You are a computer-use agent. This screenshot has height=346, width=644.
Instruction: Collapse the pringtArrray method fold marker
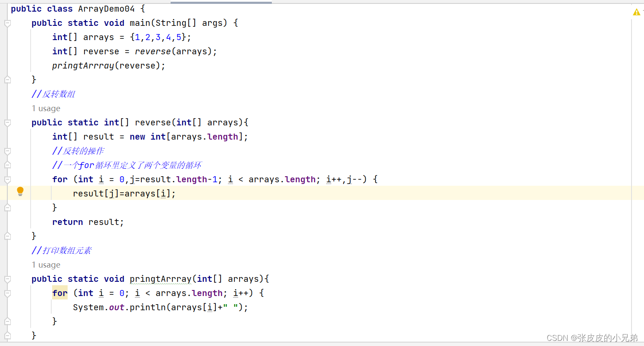tap(7, 279)
